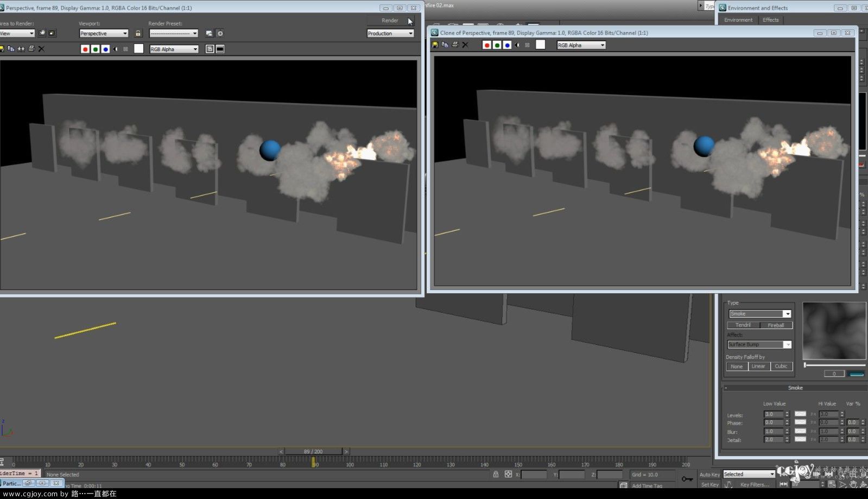Toggle the Lock to Viewport icon
This screenshot has height=499, width=868.
tap(138, 34)
